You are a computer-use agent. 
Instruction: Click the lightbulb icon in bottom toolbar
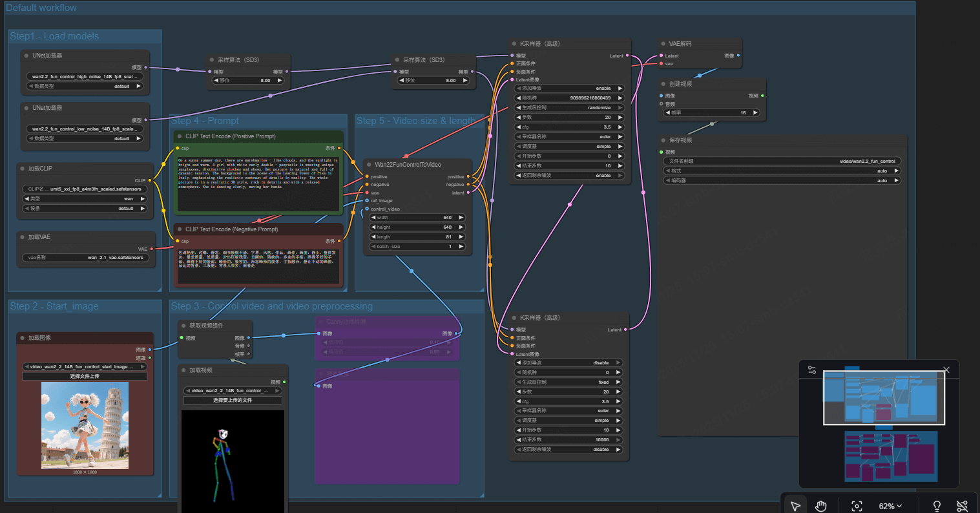pyautogui.click(x=937, y=506)
